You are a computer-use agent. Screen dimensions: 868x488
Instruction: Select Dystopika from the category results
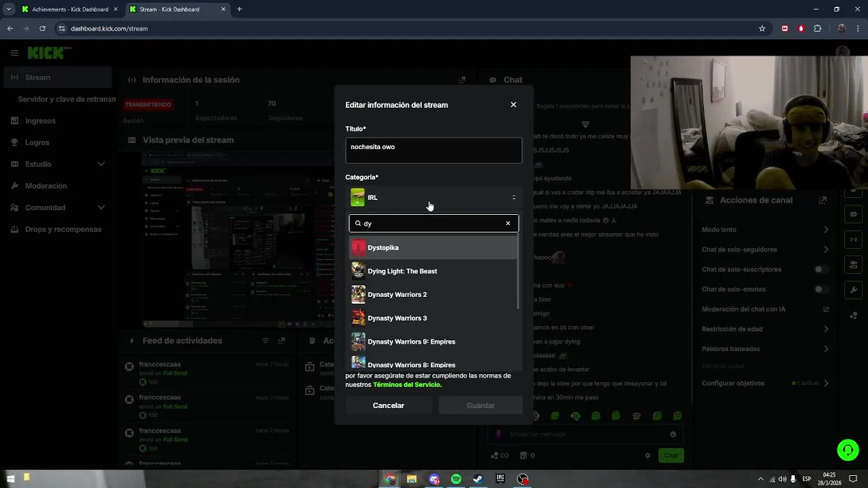(x=433, y=247)
